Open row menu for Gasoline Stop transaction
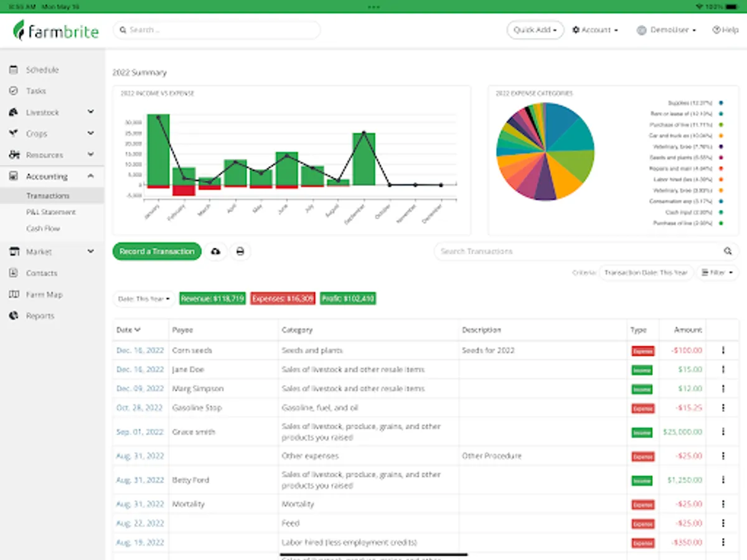The height and width of the screenshot is (560, 747). tap(723, 408)
